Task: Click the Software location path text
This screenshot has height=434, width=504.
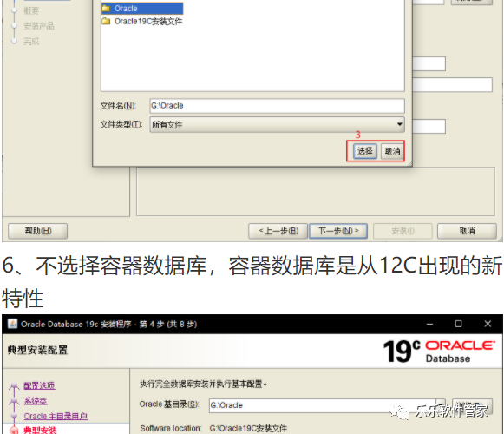Action: 248,429
